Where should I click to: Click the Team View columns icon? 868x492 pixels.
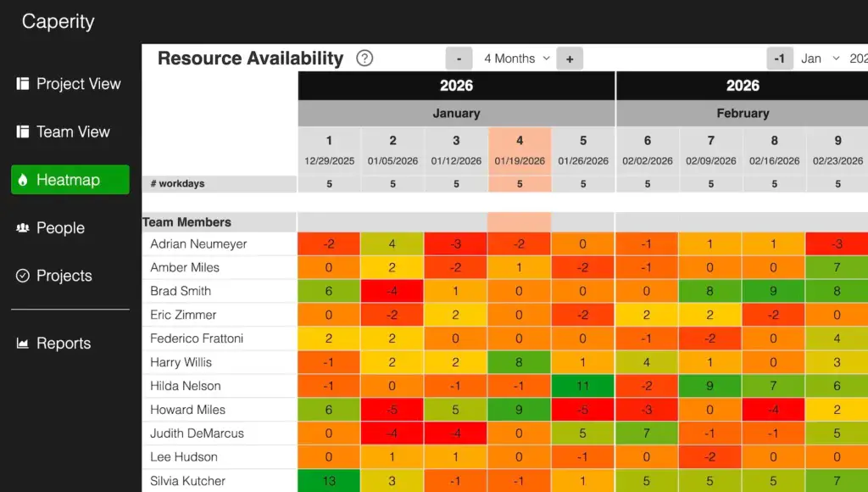tap(25, 131)
